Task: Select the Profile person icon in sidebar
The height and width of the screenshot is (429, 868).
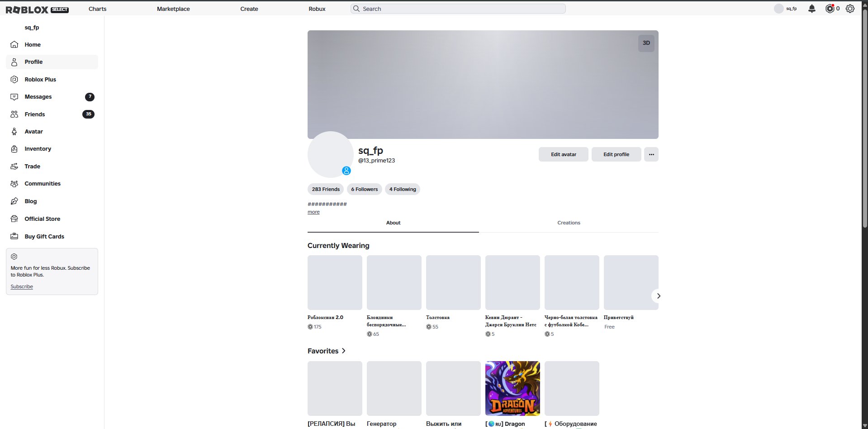Action: [14, 62]
